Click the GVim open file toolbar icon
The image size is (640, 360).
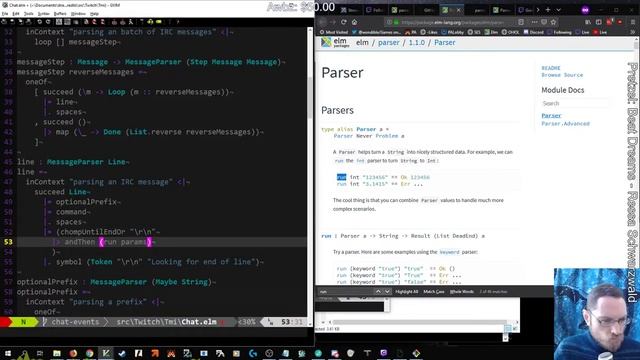4,22
